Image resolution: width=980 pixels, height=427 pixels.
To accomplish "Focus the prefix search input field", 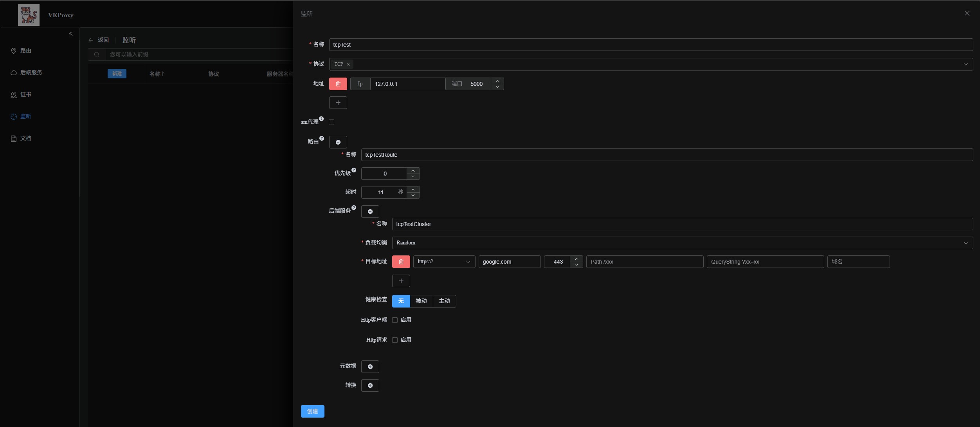I will 200,54.
